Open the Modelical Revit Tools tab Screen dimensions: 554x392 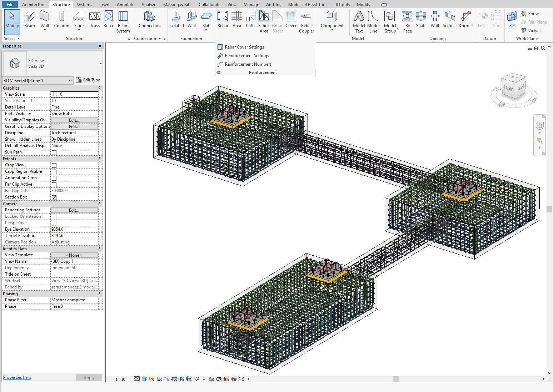(308, 5)
